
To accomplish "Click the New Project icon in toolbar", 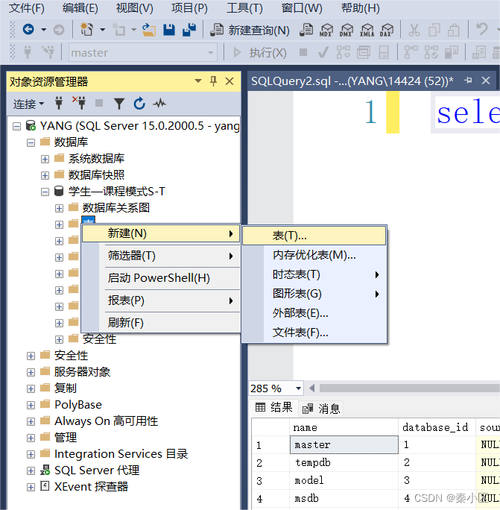I will (x=87, y=30).
